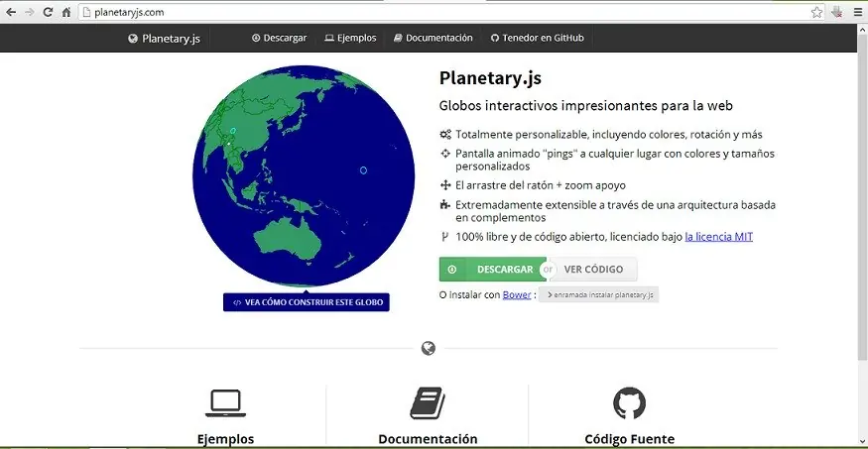Click the download extension icon in the toolbar
Viewport: 868px width, 449px height.
click(837, 12)
